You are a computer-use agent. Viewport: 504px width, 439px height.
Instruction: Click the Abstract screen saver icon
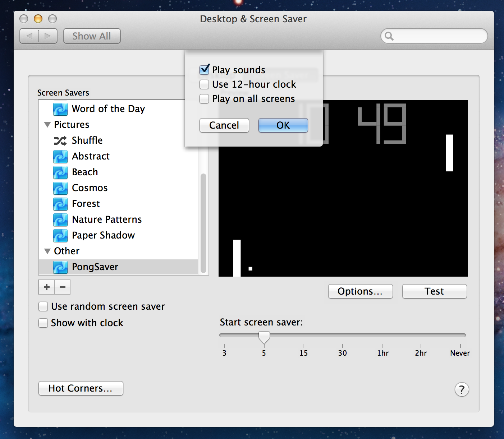click(x=60, y=156)
